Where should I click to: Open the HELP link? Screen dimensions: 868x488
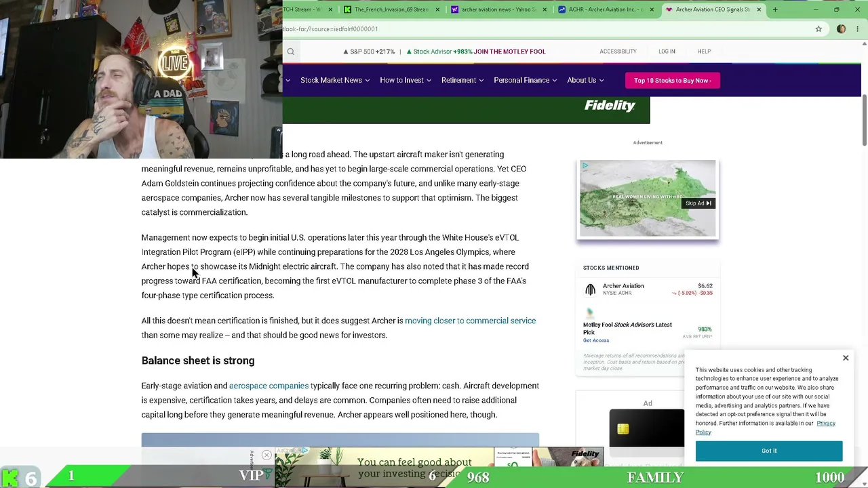click(704, 52)
